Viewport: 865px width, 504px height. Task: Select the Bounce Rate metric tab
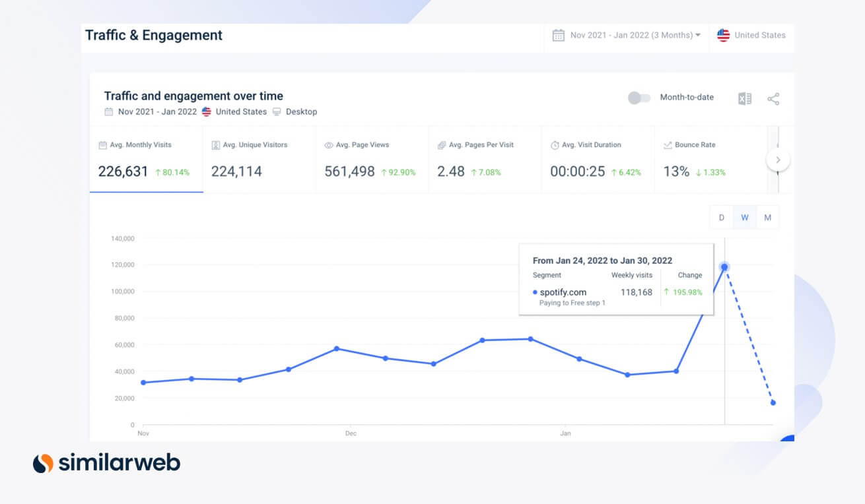(711, 160)
